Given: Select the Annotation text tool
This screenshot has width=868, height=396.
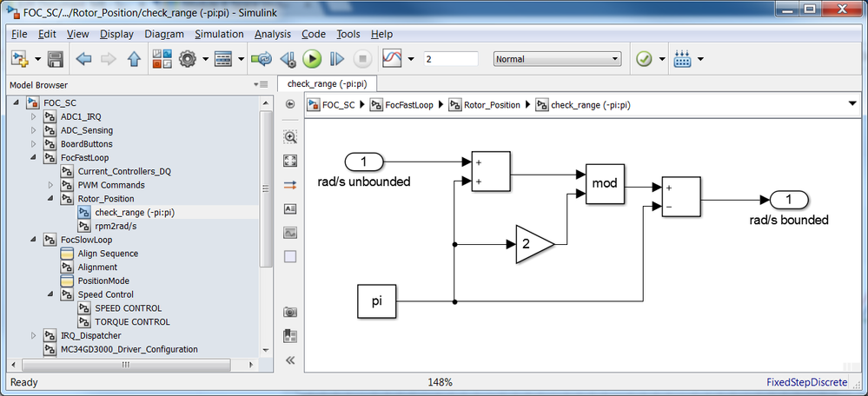Looking at the screenshot, I should pyautogui.click(x=290, y=209).
